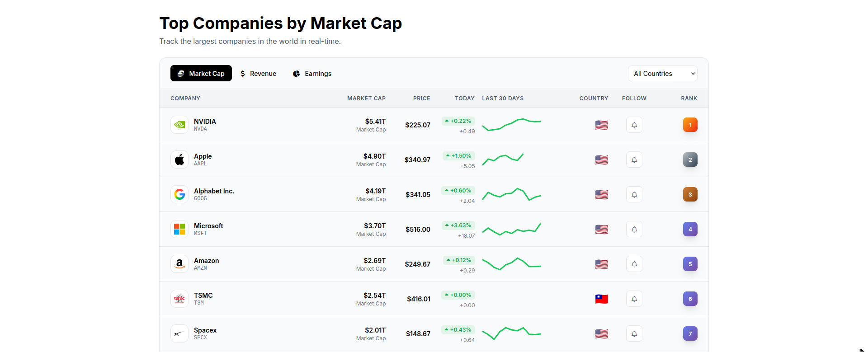868x352 pixels.
Task: Follow Apple with the bell button
Action: click(634, 160)
